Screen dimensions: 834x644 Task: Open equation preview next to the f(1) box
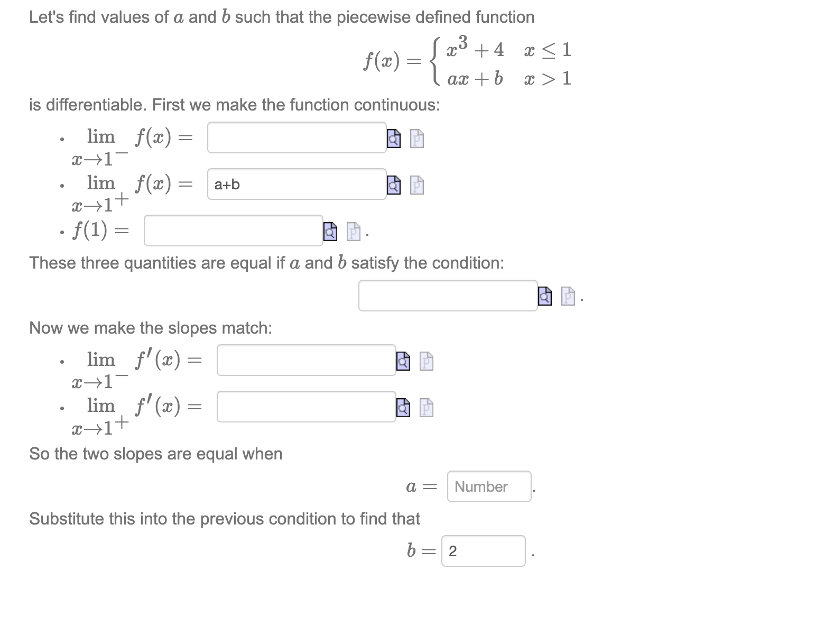pyautogui.click(x=330, y=232)
